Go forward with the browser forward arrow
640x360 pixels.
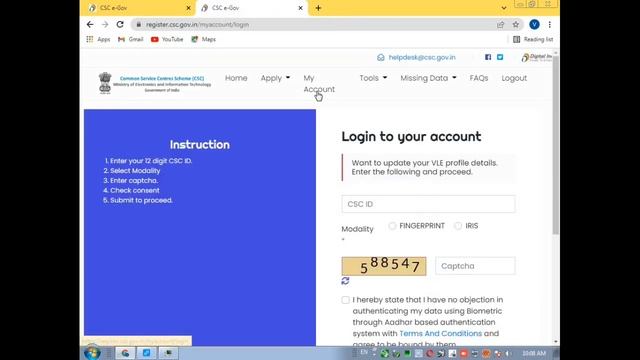[x=105, y=24]
